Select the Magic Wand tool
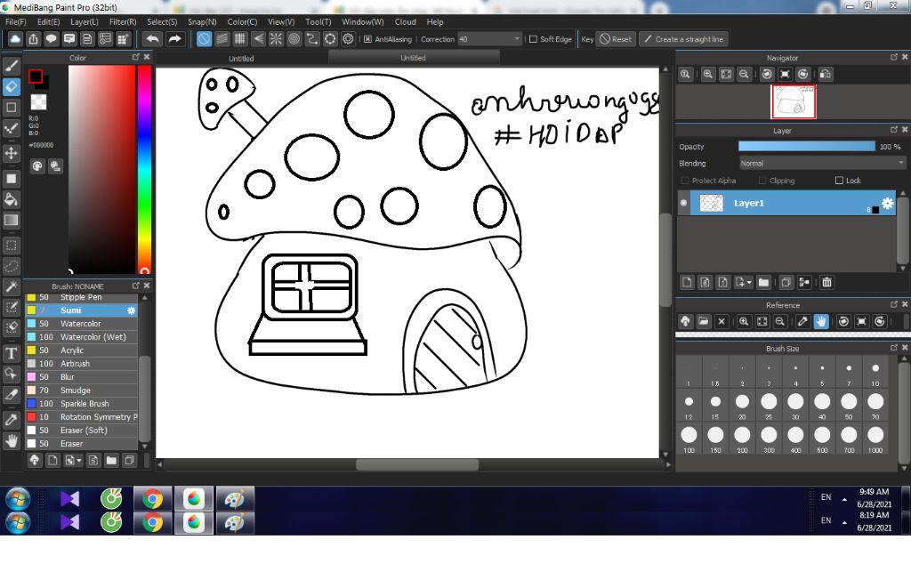Viewport: 911px width, 588px height. point(11,286)
